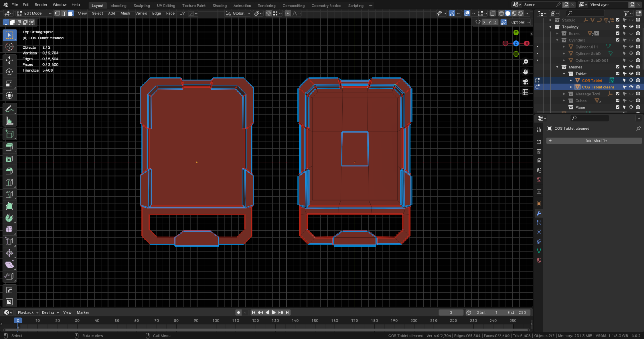This screenshot has width=644, height=339.
Task: Click the zoom viewport magnifier icon
Action: pyautogui.click(x=525, y=62)
